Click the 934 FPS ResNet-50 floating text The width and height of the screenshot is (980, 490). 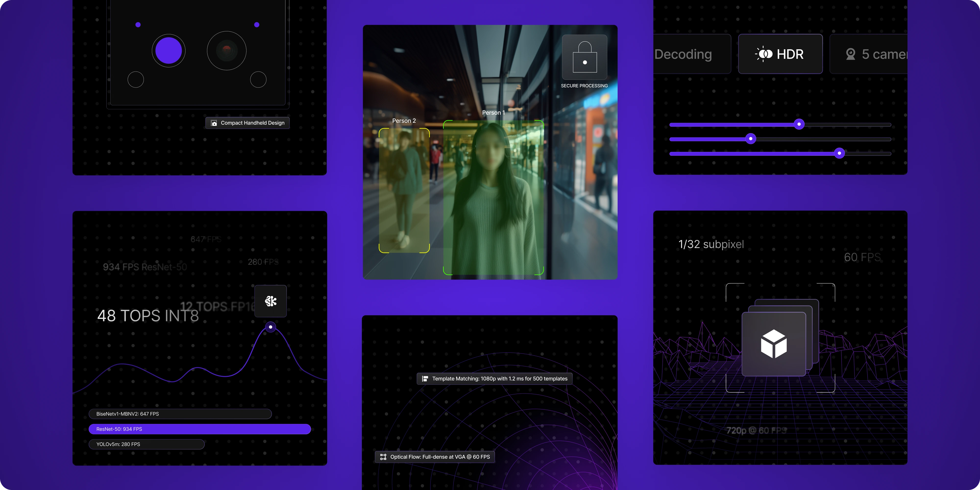(145, 267)
